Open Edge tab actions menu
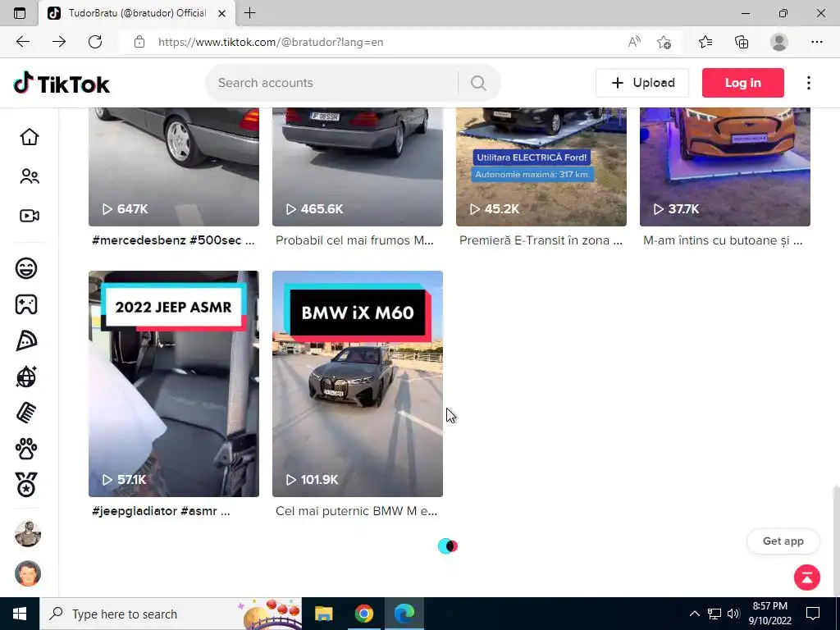 20,13
